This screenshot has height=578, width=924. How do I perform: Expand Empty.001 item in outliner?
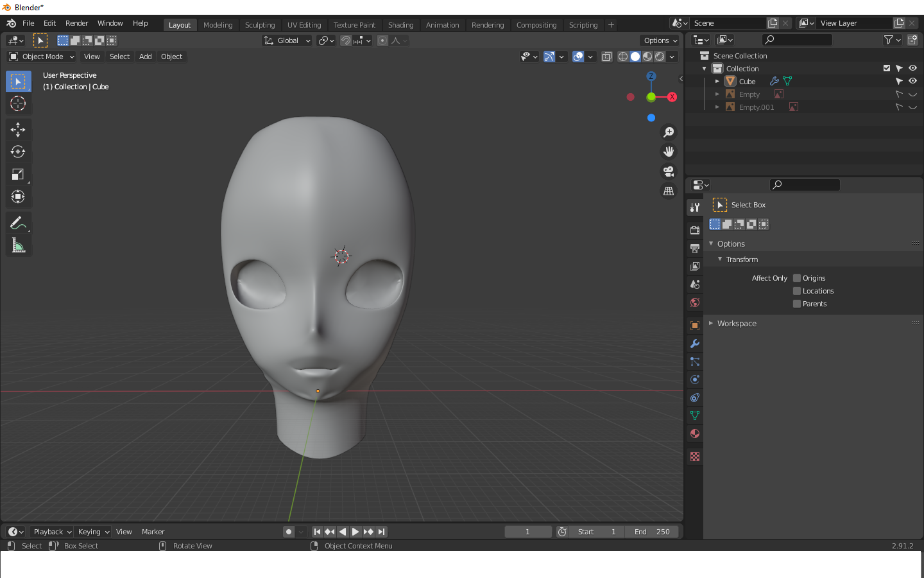717,107
